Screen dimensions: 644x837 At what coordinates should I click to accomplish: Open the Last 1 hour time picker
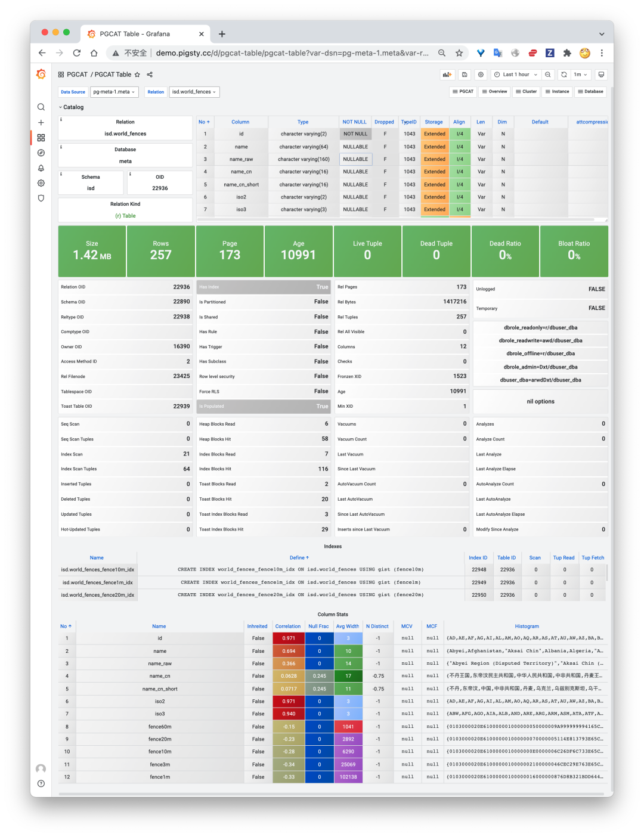[x=516, y=75]
